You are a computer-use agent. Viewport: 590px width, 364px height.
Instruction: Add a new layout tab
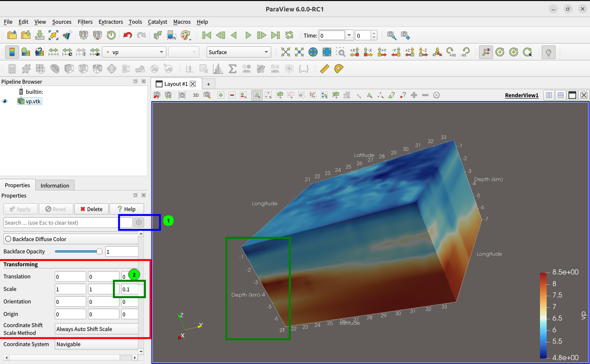(209, 84)
